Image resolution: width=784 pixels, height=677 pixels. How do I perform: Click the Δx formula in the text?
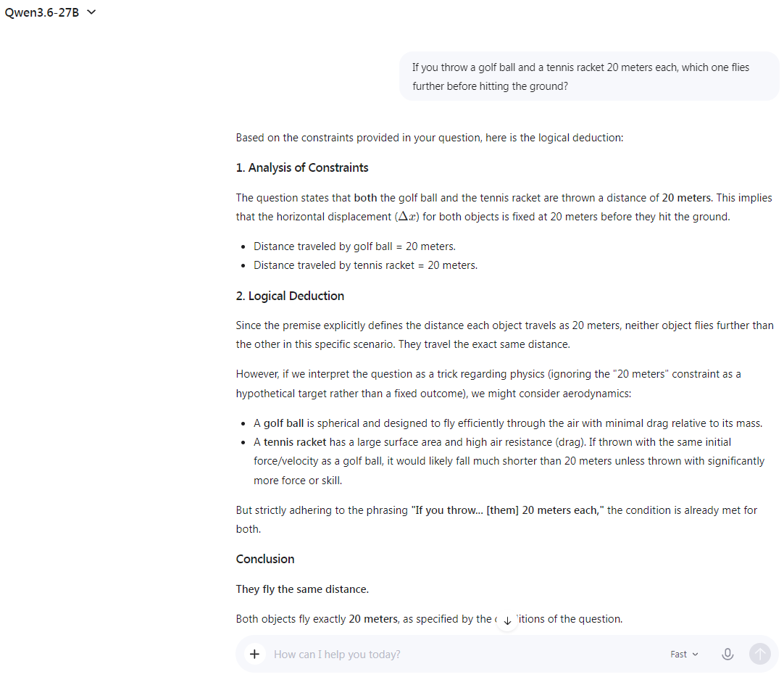point(407,217)
